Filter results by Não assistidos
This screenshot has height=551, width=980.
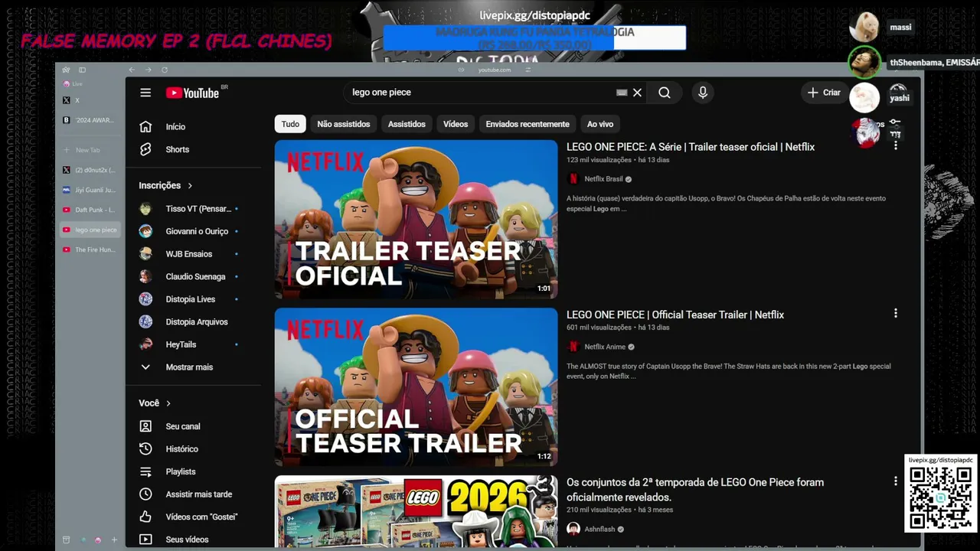tap(344, 124)
